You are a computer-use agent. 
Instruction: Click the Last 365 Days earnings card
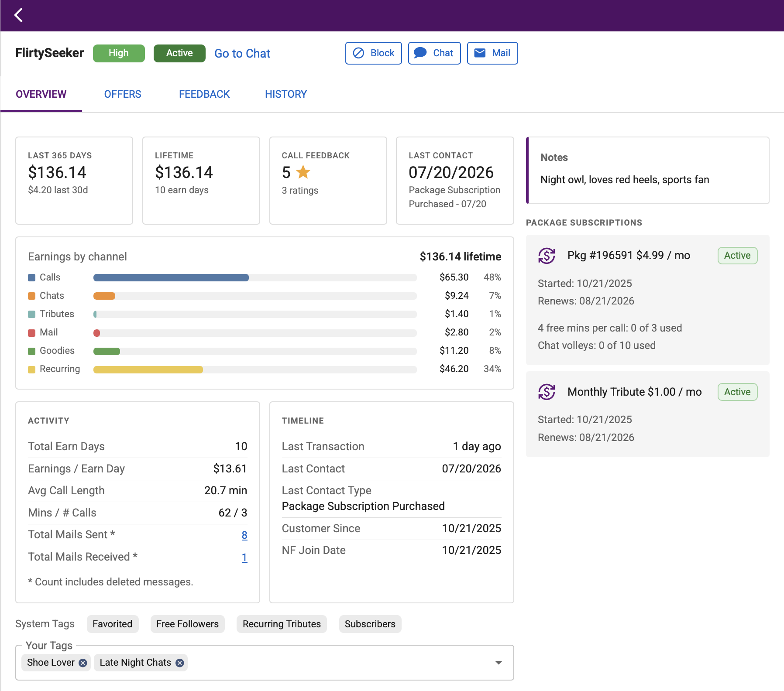(x=74, y=181)
